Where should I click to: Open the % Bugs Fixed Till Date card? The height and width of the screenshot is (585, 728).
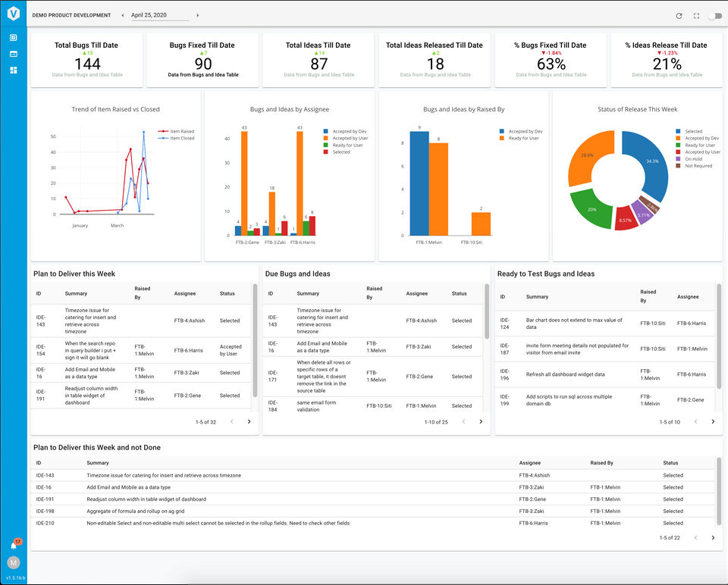tap(551, 60)
